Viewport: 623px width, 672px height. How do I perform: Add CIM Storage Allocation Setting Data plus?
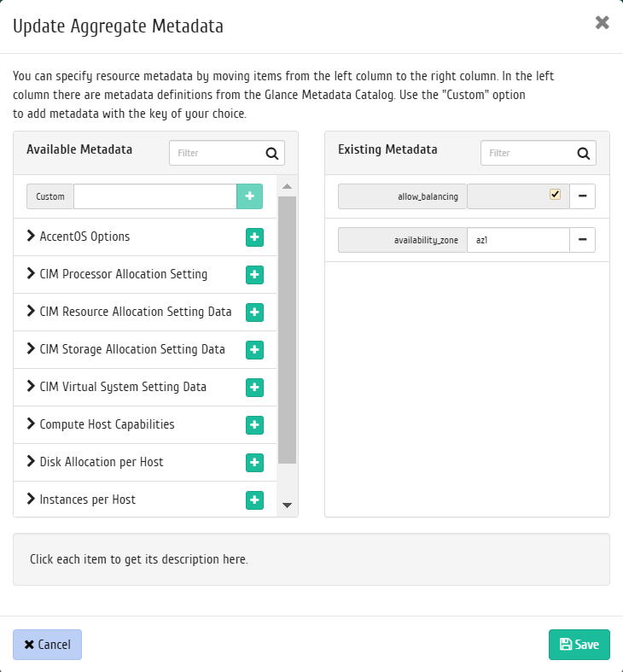click(x=254, y=350)
